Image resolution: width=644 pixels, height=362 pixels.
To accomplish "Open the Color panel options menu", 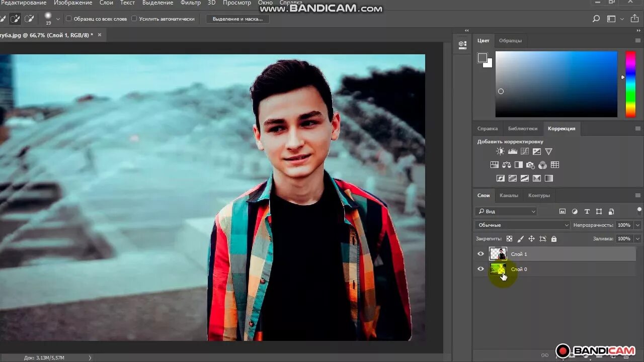I will coord(638,41).
